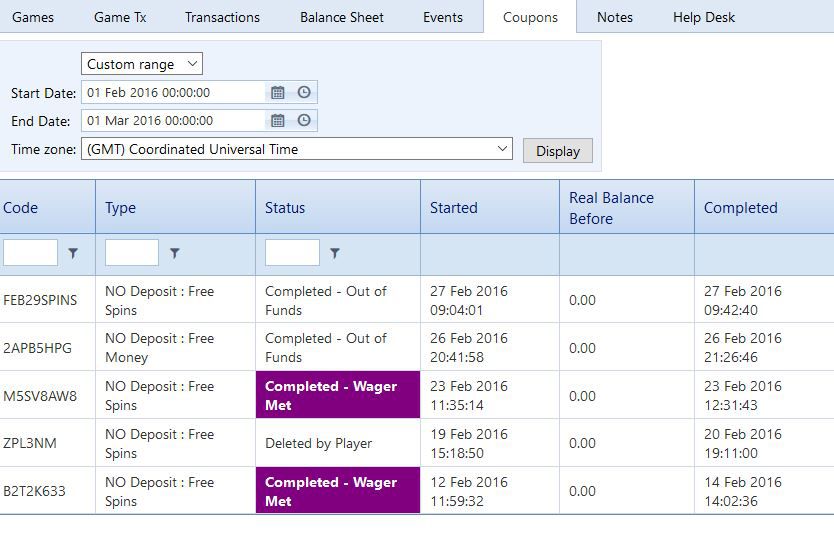Click the Display button
The width and height of the screenshot is (834, 554).
[x=557, y=151]
